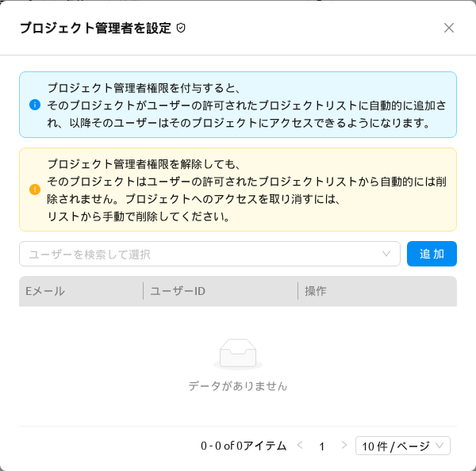Close the プロジェクト管理者を設定 dialog

point(449,28)
